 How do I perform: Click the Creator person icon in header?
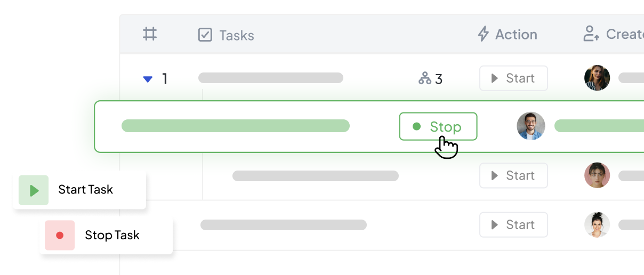(x=591, y=35)
